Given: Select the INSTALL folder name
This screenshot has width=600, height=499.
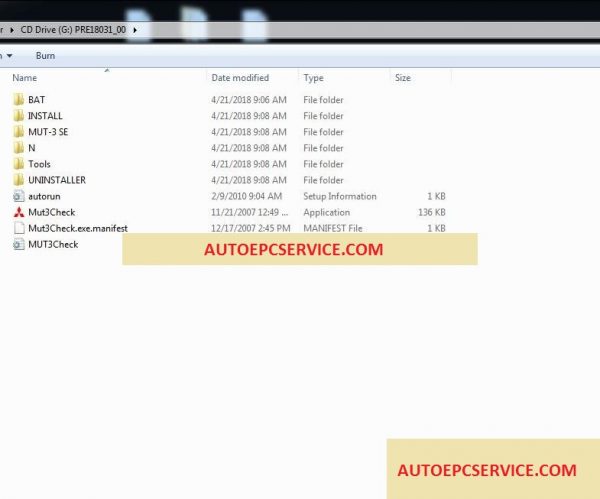Looking at the screenshot, I should [45, 116].
